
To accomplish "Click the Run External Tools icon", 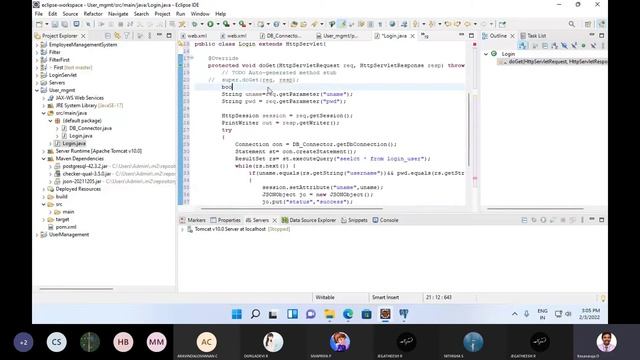I will [242, 24].
